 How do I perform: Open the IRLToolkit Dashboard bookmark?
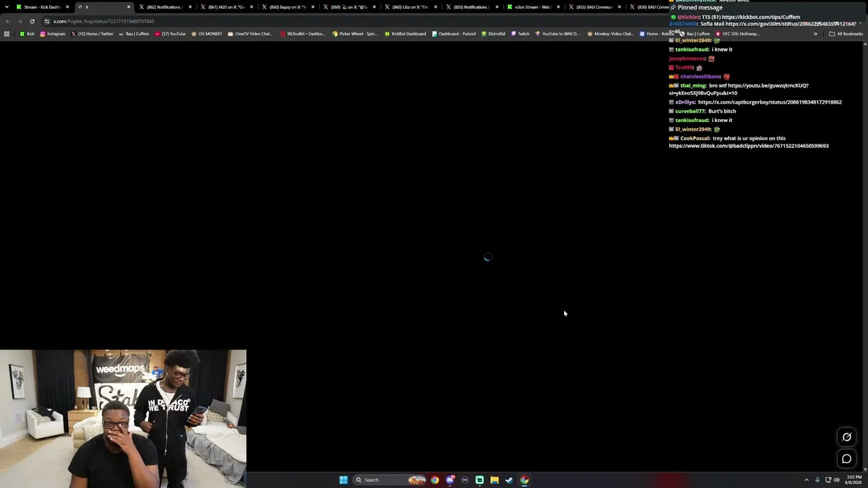click(302, 34)
